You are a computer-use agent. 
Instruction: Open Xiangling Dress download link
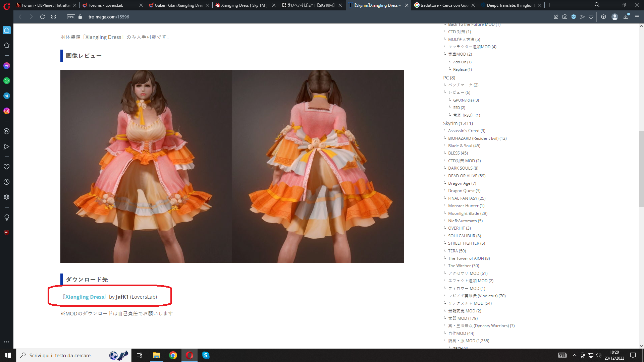pos(85,297)
